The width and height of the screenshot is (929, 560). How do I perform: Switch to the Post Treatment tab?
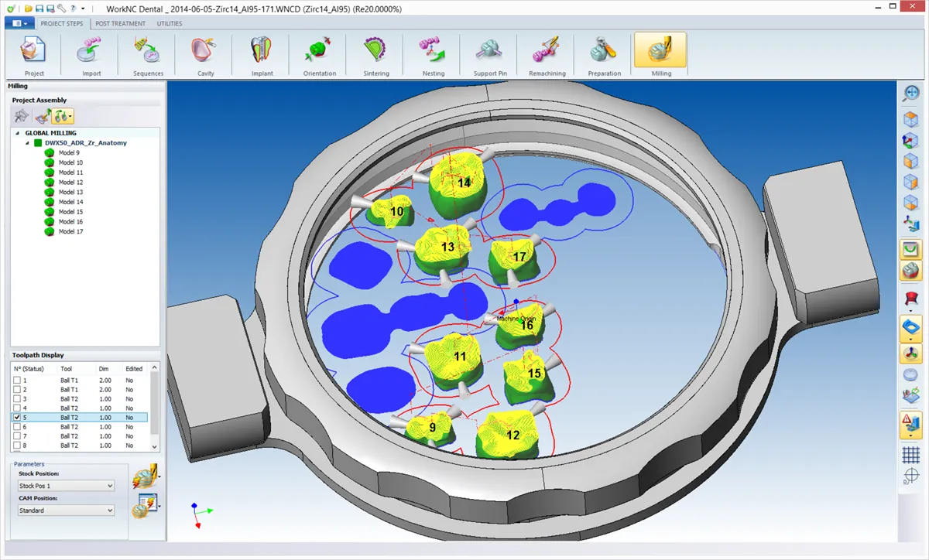coord(120,23)
